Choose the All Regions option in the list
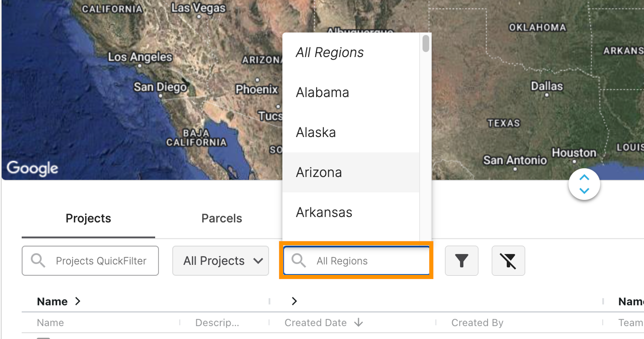This screenshot has width=644, height=339. 330,52
